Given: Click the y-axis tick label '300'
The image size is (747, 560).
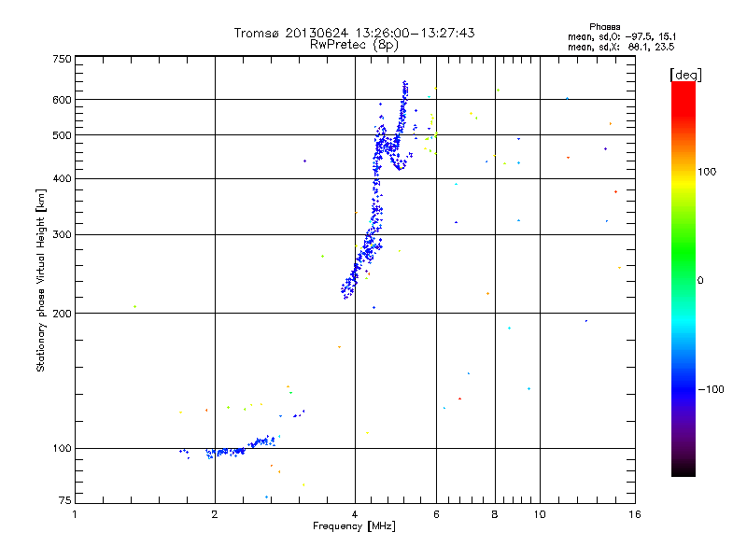Looking at the screenshot, I should tap(62, 235).
